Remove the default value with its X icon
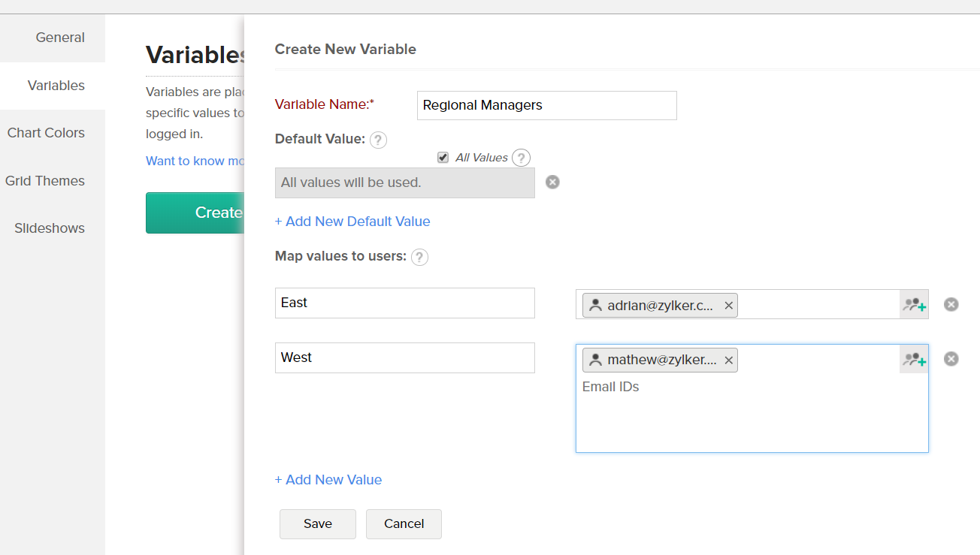980x555 pixels. [x=552, y=182]
